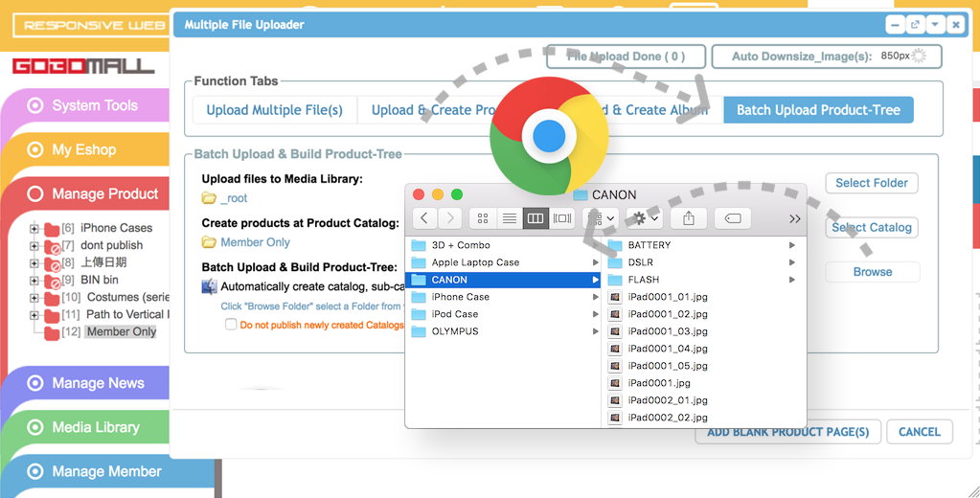
Task: Select [12] Member Only in product tree
Action: pyautogui.click(x=122, y=331)
